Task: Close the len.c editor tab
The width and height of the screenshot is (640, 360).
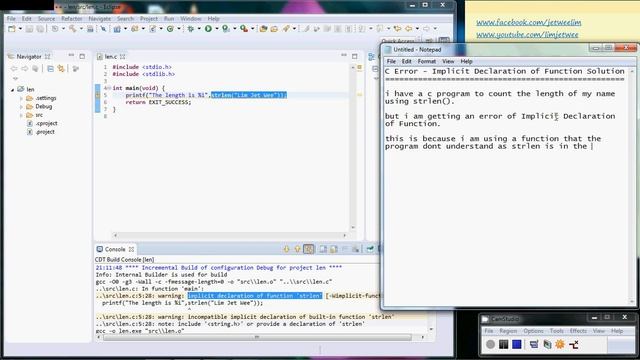Action: [x=122, y=57]
